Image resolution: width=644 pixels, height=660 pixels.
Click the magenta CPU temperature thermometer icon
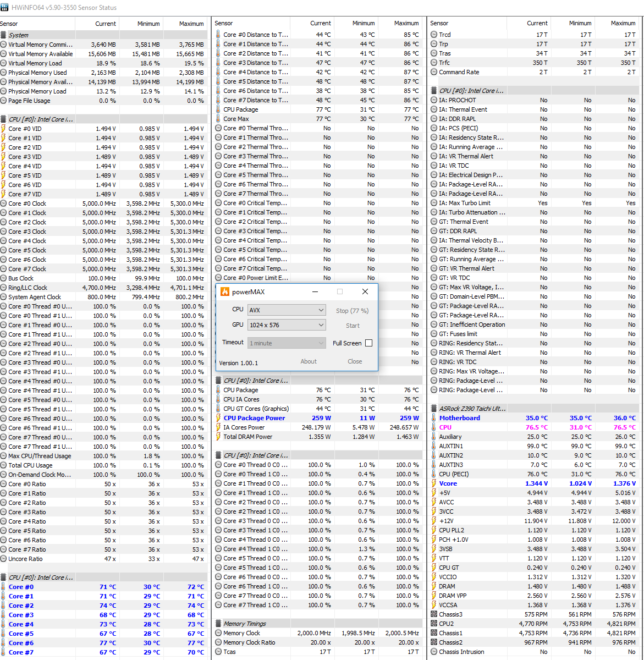(434, 427)
